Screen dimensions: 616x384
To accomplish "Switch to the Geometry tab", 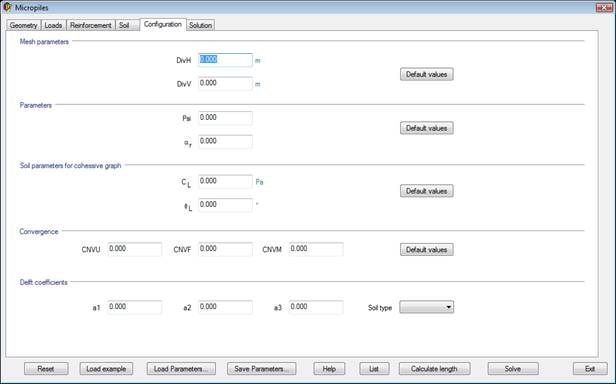I will 24,25.
